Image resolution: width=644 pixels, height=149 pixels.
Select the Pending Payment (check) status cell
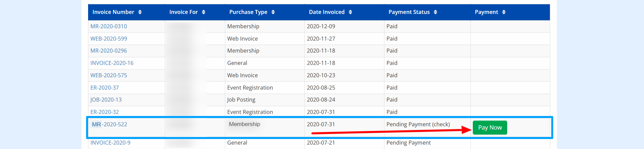coord(418,124)
